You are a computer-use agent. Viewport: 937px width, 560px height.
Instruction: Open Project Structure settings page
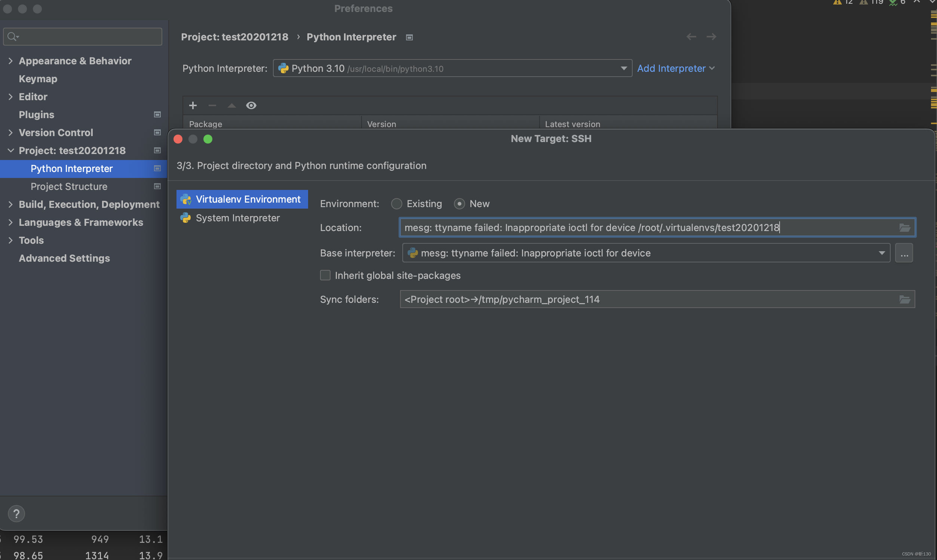(69, 187)
